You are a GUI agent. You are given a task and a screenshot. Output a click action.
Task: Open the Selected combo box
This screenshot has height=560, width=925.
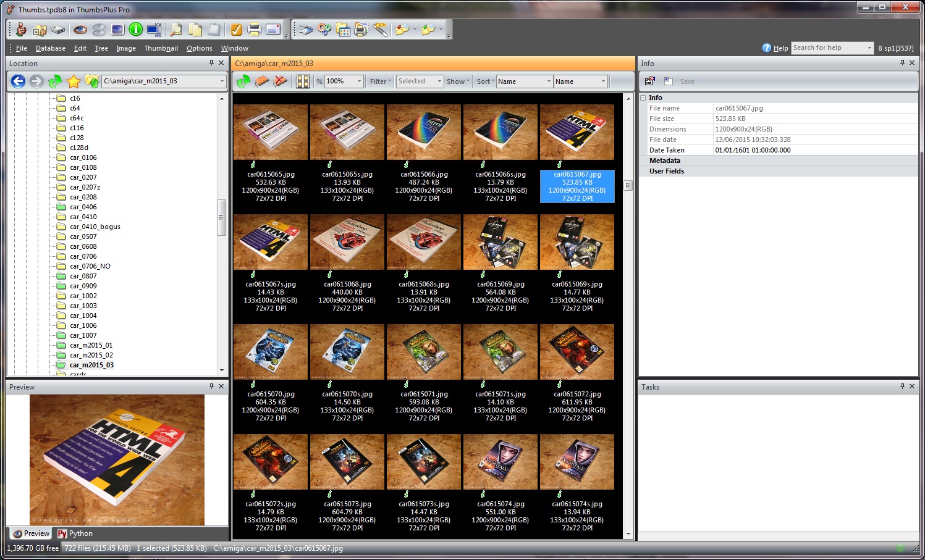(x=420, y=81)
